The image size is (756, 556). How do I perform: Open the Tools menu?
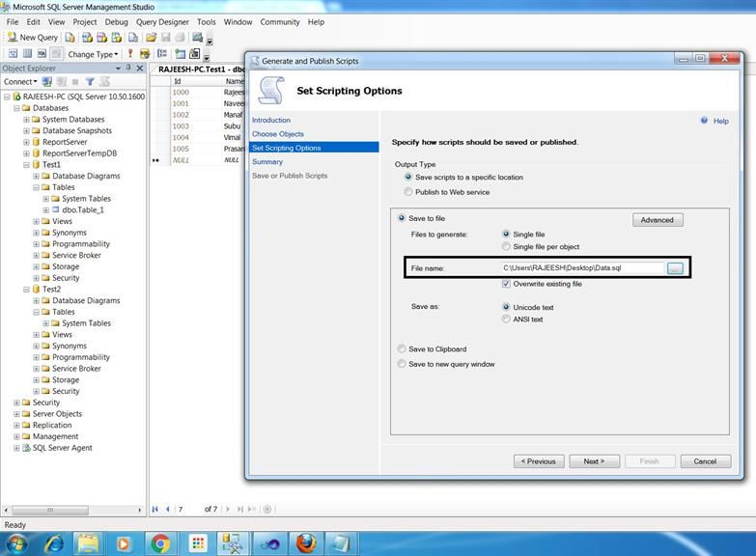(x=206, y=22)
